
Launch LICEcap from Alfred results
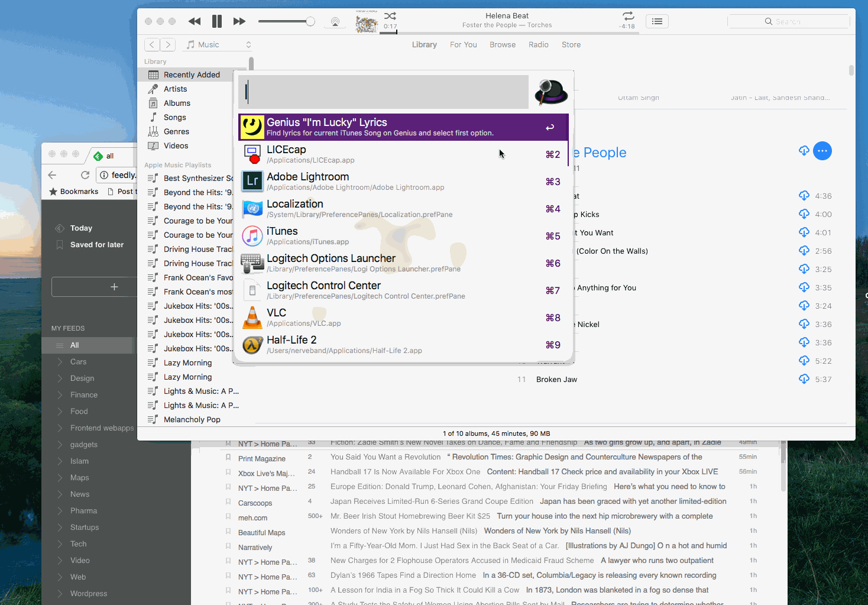[403, 154]
